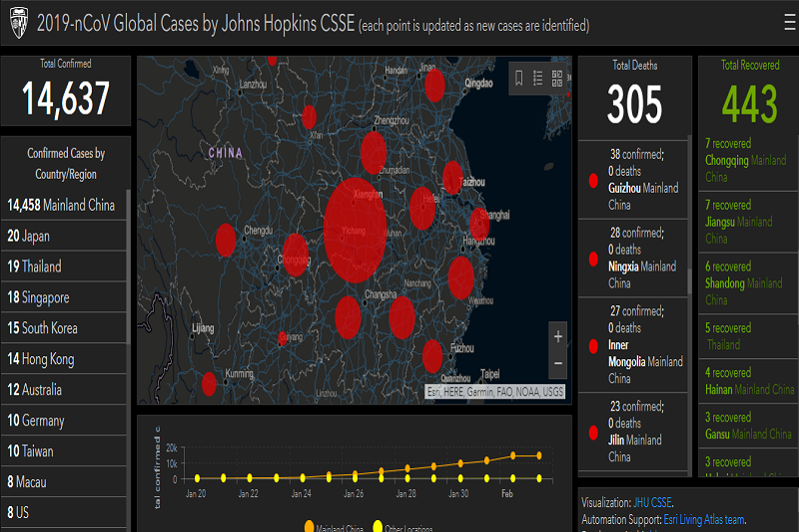Open the hamburger menu at top right
The width and height of the screenshot is (799, 532).
[x=790, y=23]
